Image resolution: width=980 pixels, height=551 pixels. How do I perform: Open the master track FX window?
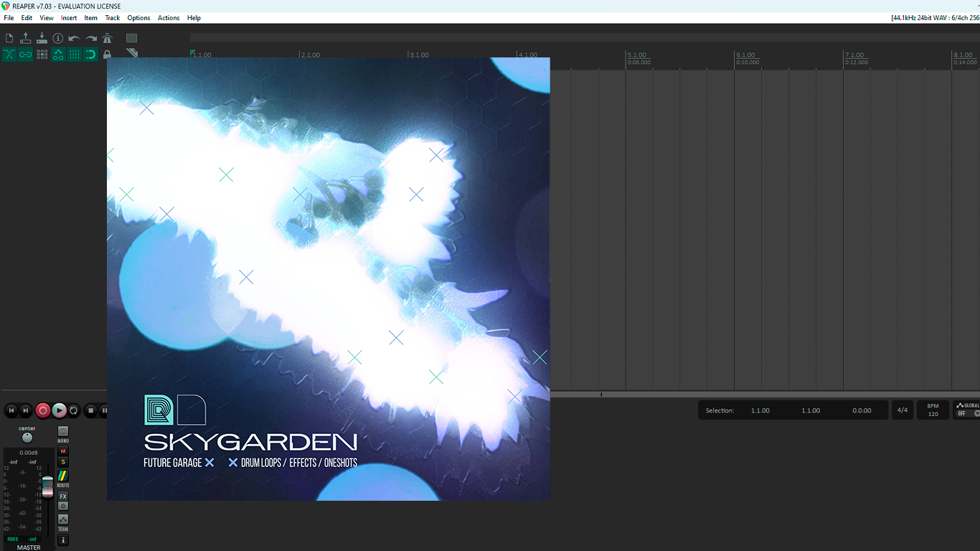click(x=63, y=496)
